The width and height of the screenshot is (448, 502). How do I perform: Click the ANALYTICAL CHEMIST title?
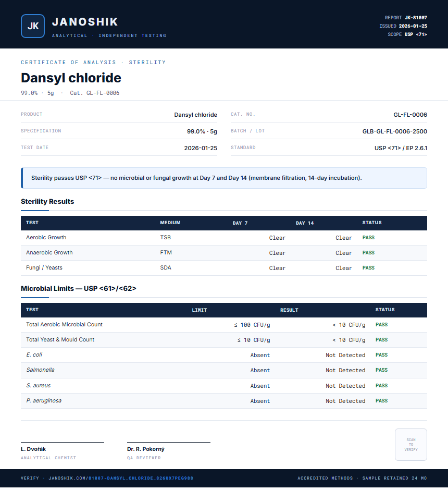pos(48,458)
